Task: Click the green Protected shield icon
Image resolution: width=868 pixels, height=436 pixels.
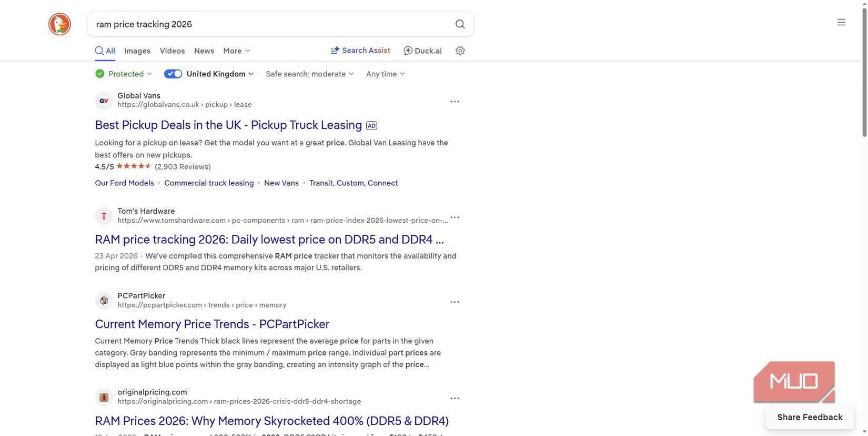Action: pos(100,74)
